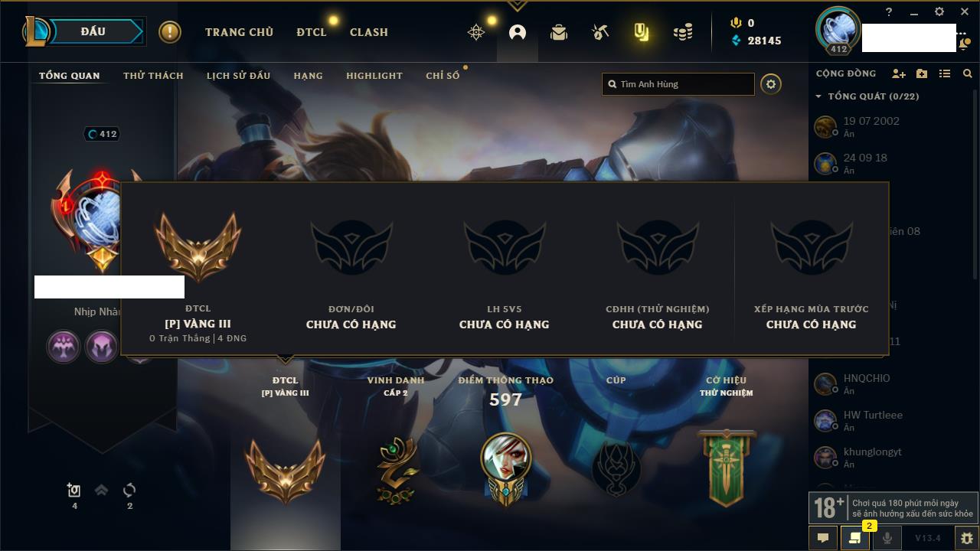The image size is (980, 551).
Task: Open the Crafting hammer icon
Action: (600, 32)
